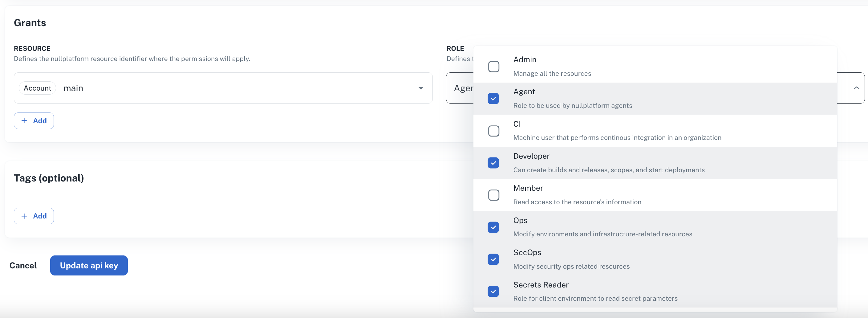Click the Account chip in resource field

(37, 88)
